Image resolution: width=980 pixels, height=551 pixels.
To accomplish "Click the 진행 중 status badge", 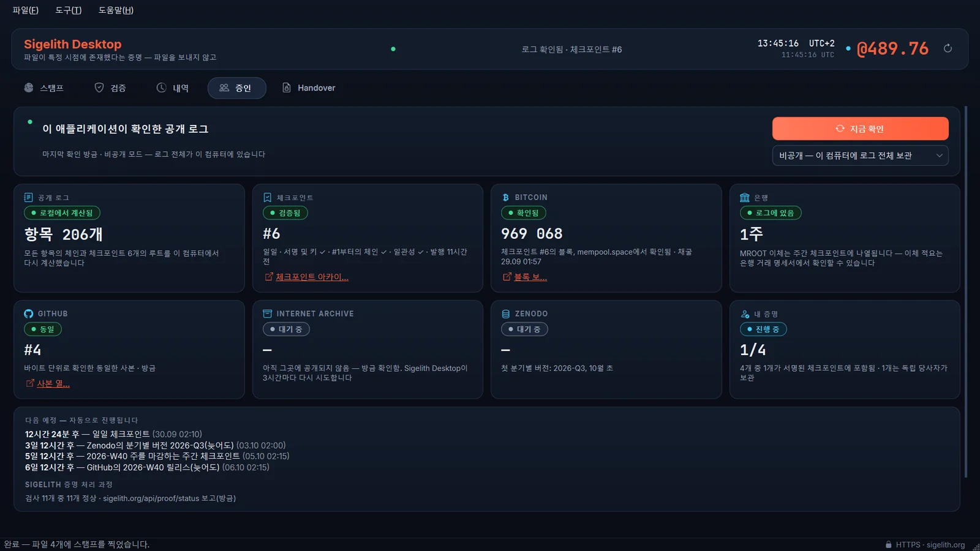I will [763, 329].
